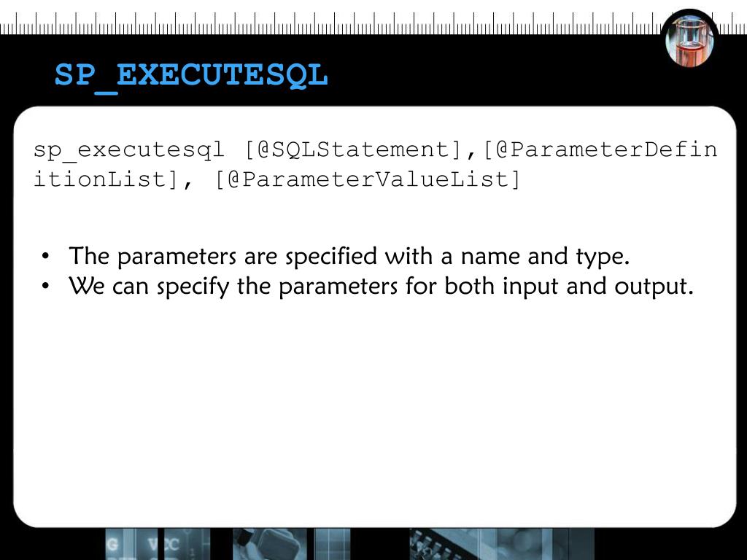Click the circular test tube image

click(x=689, y=39)
